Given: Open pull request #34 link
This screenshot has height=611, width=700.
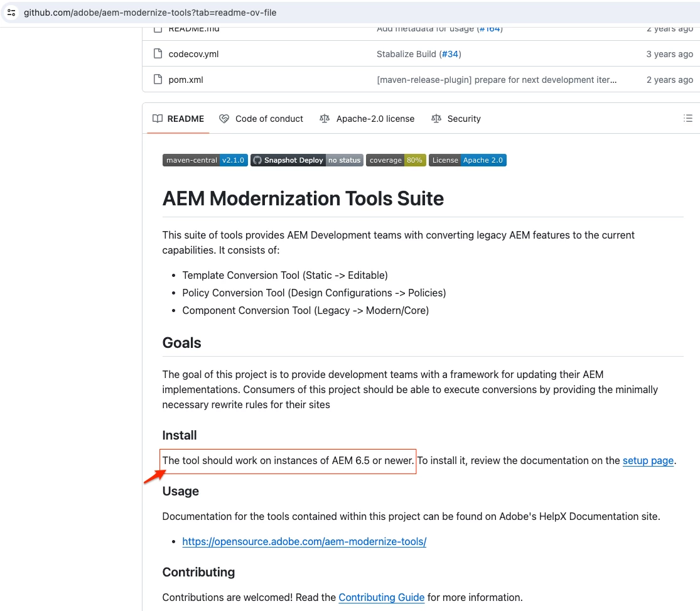Looking at the screenshot, I should coord(450,54).
